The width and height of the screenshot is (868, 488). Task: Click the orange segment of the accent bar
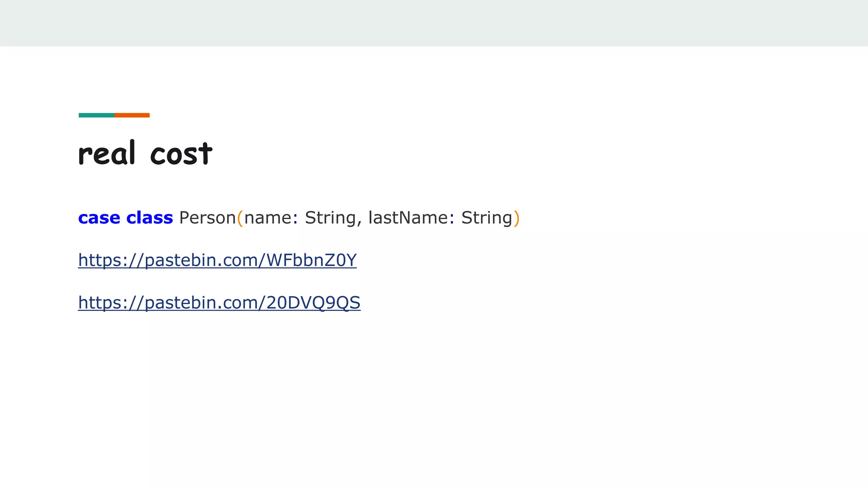pos(132,115)
